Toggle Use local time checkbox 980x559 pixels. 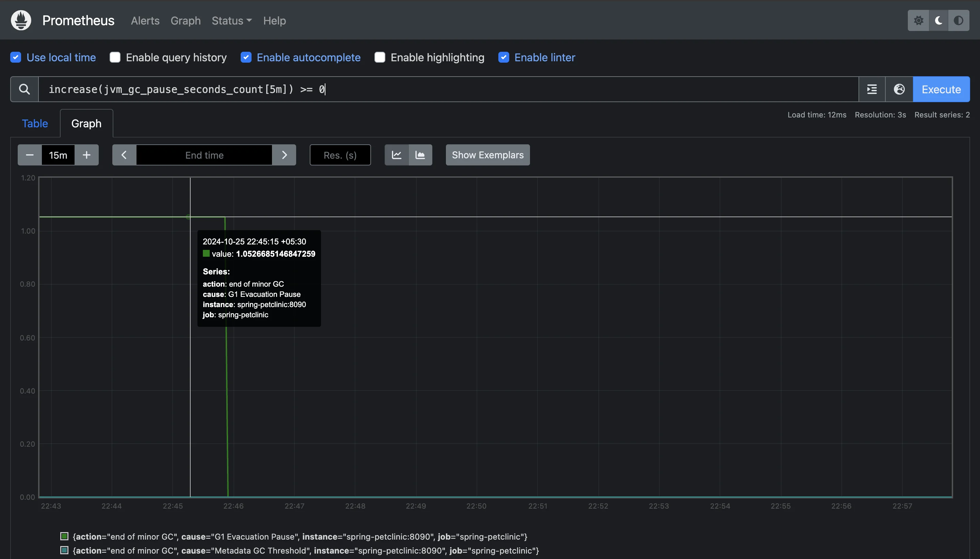pyautogui.click(x=16, y=57)
